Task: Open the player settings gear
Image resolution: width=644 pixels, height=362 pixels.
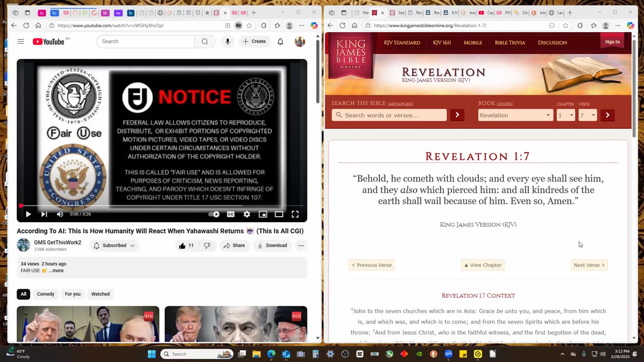Action: (247, 214)
